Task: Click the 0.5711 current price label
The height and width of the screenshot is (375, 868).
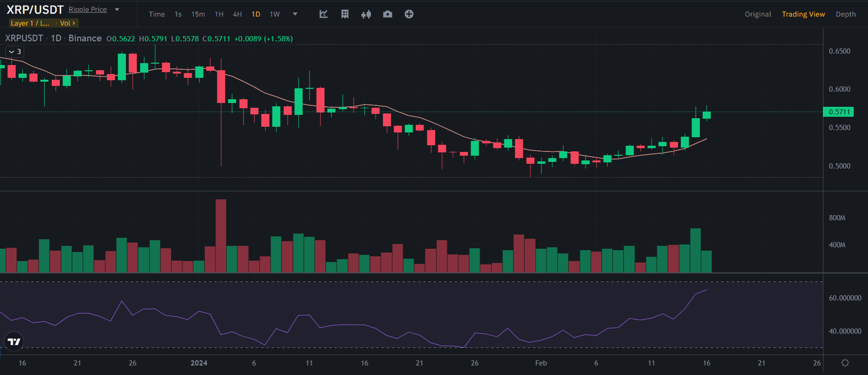Action: click(839, 112)
